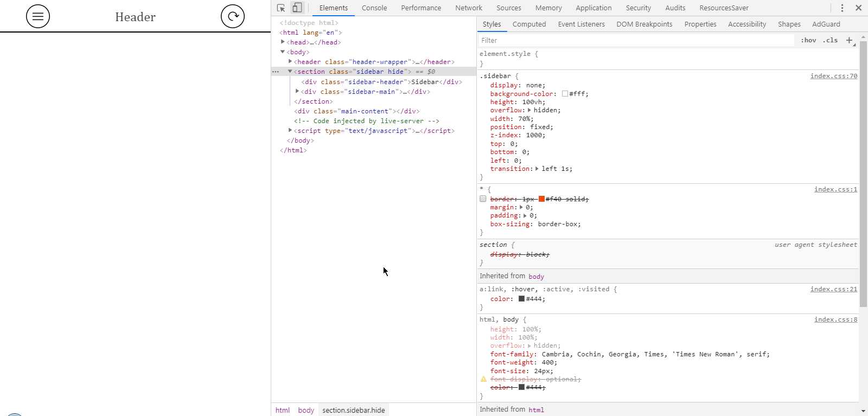Focus the styles Filter input field
This screenshot has height=416, width=868.
[x=636, y=40]
